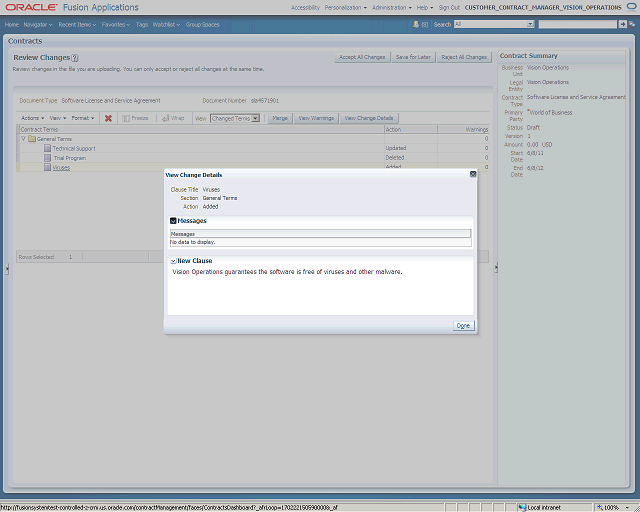Viewport: 640px width, 512px height.
Task: Open the Watchlist menu
Action: pos(166,24)
